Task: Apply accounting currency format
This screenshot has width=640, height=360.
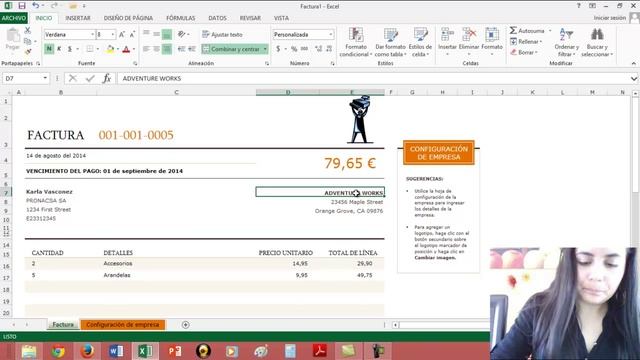Action: pyautogui.click(x=278, y=49)
